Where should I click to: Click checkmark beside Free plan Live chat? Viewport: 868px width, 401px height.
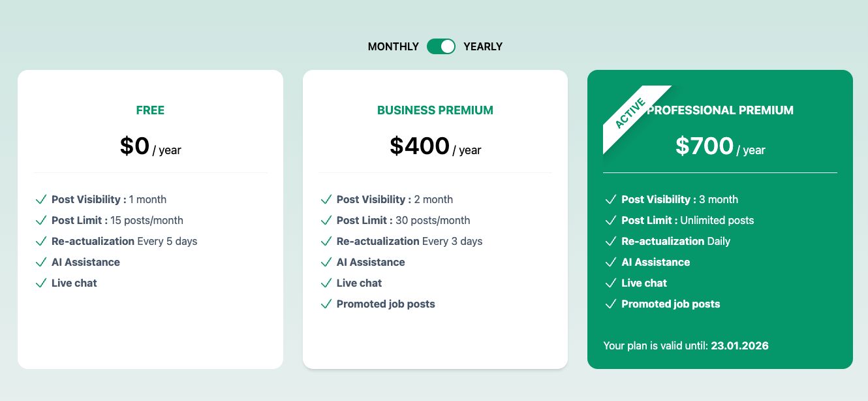pyautogui.click(x=41, y=283)
